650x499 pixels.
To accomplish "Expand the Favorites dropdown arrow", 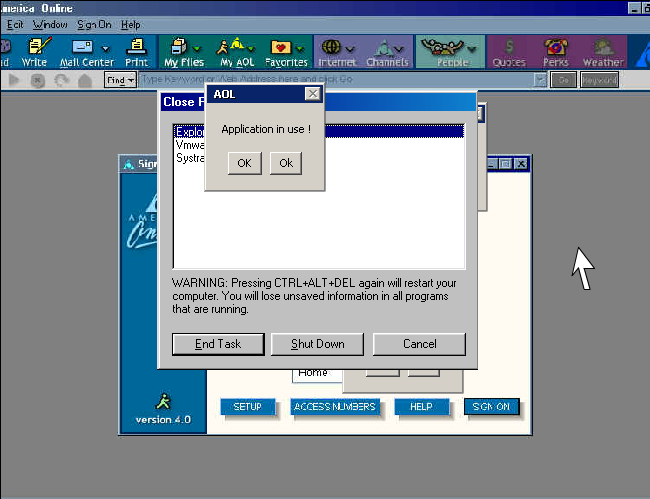I will [x=301, y=49].
